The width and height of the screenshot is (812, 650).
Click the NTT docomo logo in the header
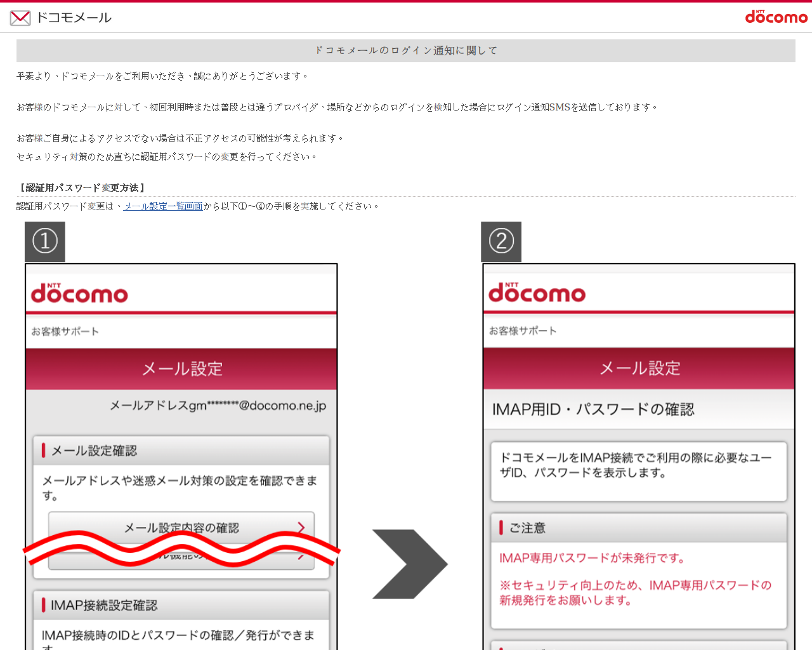(776, 17)
